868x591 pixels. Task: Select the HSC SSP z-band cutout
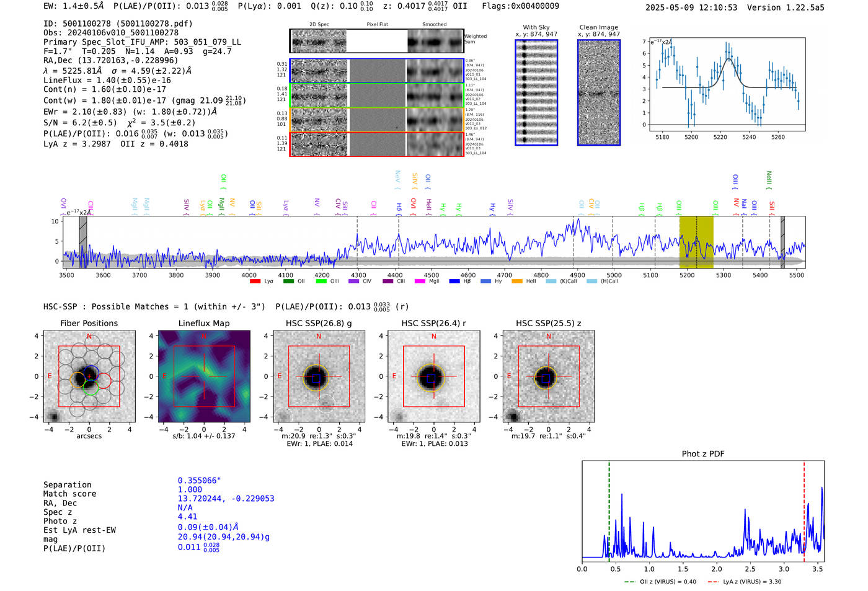548,376
